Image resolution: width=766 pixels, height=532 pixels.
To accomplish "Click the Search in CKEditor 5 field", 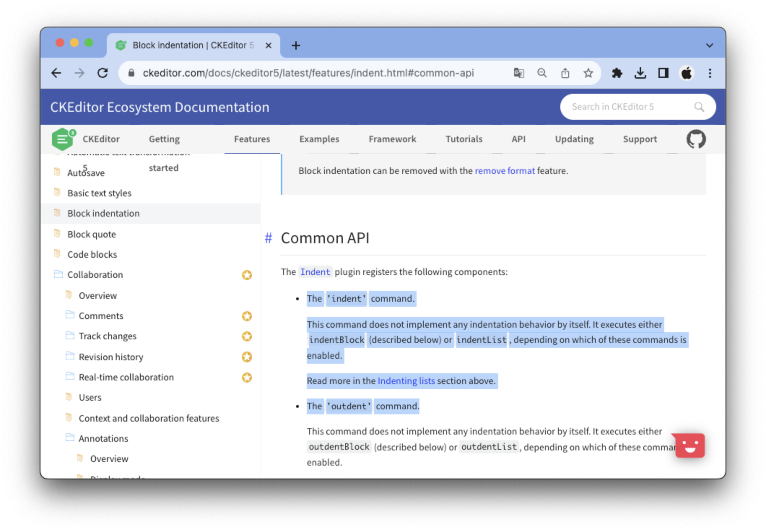I will 628,107.
